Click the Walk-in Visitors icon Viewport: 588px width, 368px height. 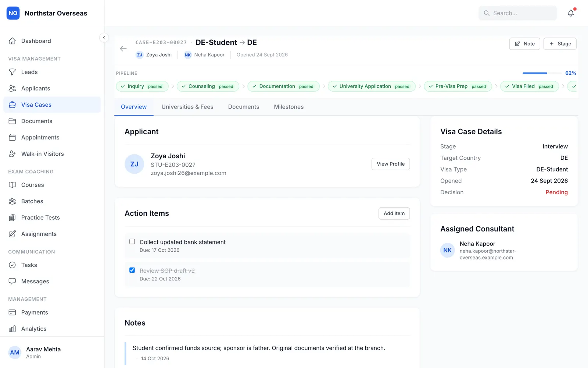12,154
